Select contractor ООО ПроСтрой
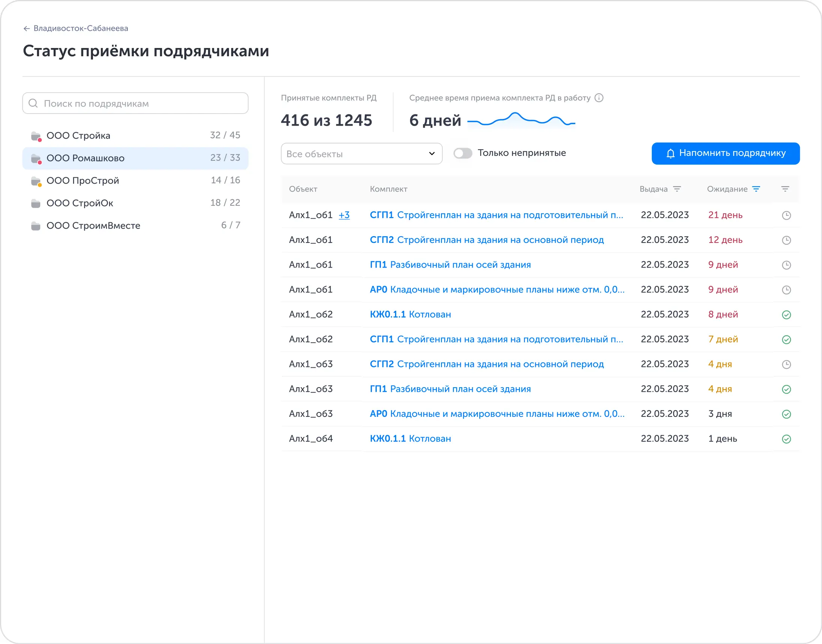This screenshot has width=822, height=644. tap(135, 181)
